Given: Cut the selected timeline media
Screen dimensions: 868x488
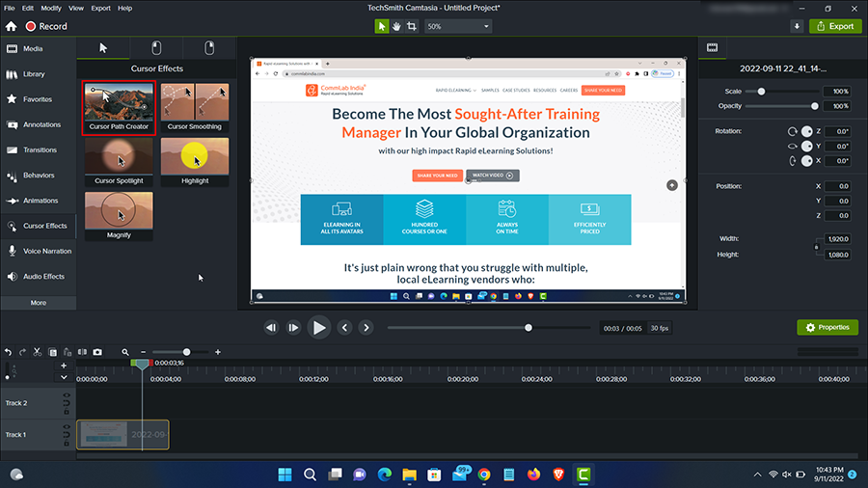Looking at the screenshot, I should (x=37, y=352).
